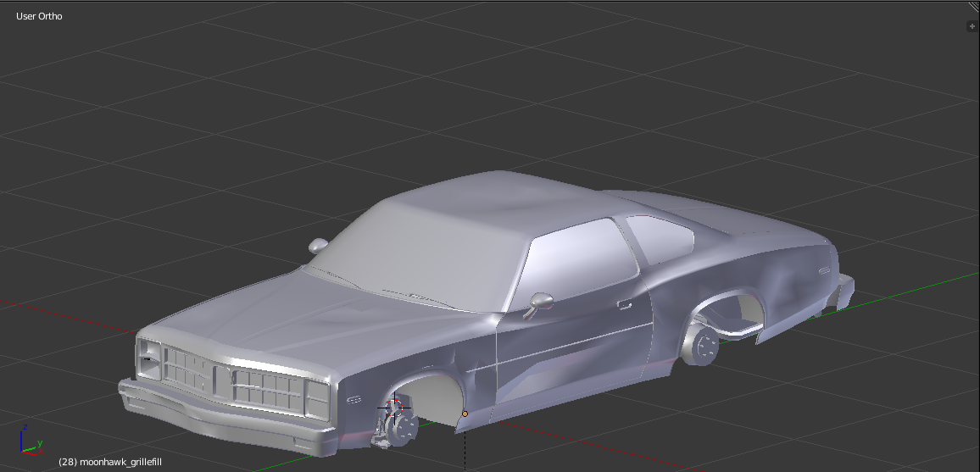Click the driver door handle
This screenshot has width=980, height=472.
pyautogui.click(x=624, y=304)
